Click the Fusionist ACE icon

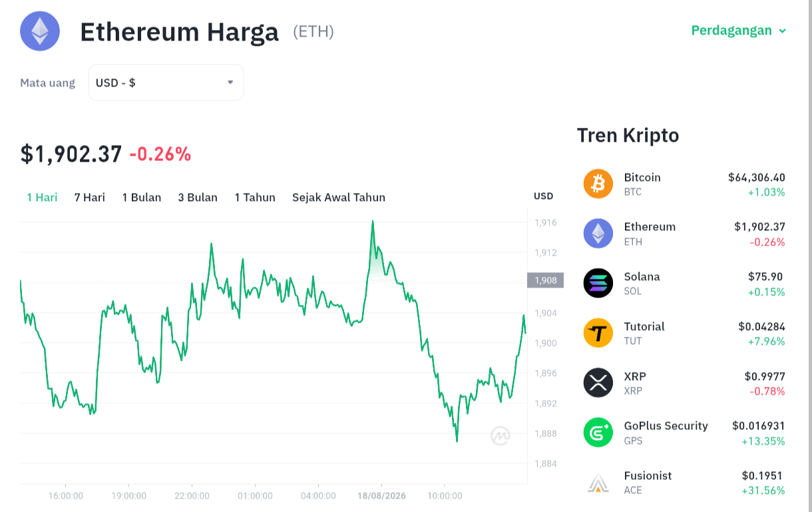click(598, 482)
